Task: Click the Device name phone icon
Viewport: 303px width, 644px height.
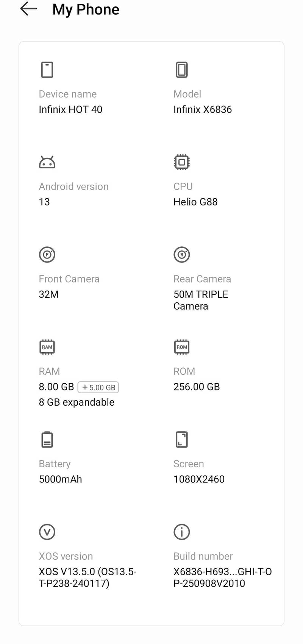Action: pos(47,70)
